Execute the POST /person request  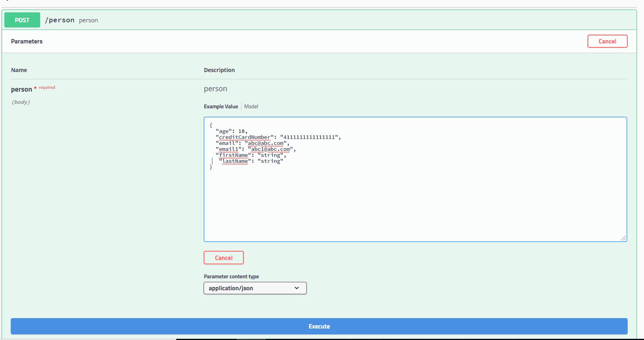tap(319, 326)
